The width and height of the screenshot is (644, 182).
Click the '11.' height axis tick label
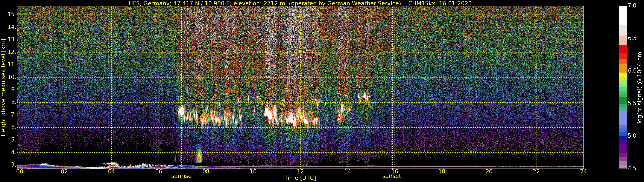pyautogui.click(x=12, y=65)
